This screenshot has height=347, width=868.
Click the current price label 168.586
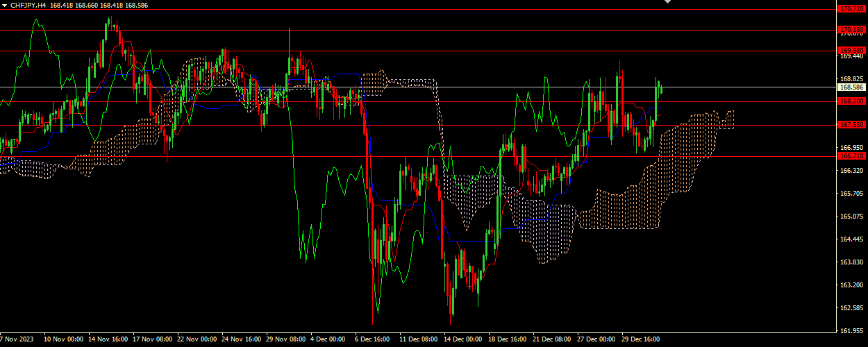pyautogui.click(x=851, y=87)
